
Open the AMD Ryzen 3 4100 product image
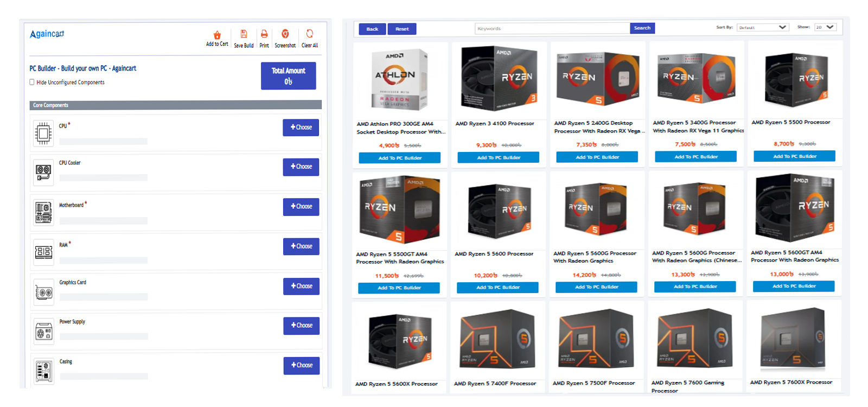click(499, 79)
